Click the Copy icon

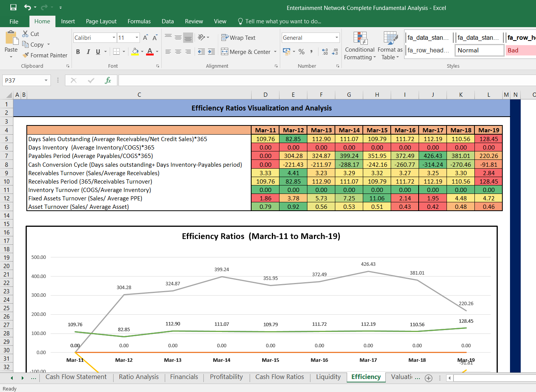tap(25, 44)
